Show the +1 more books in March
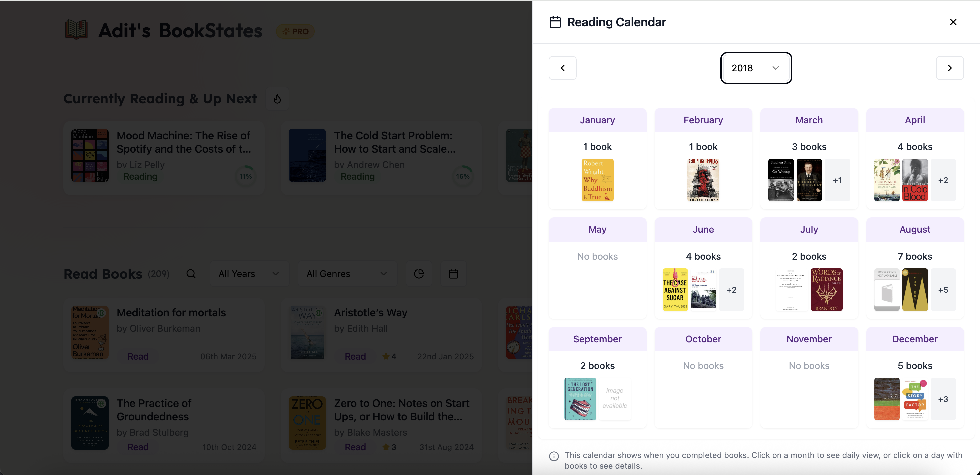 tap(837, 180)
